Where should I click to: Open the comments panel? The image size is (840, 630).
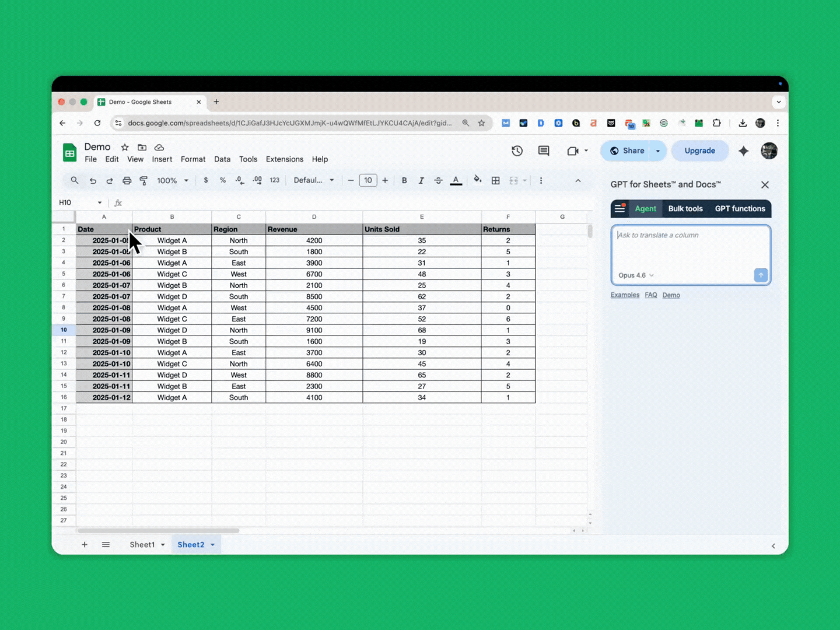[543, 150]
